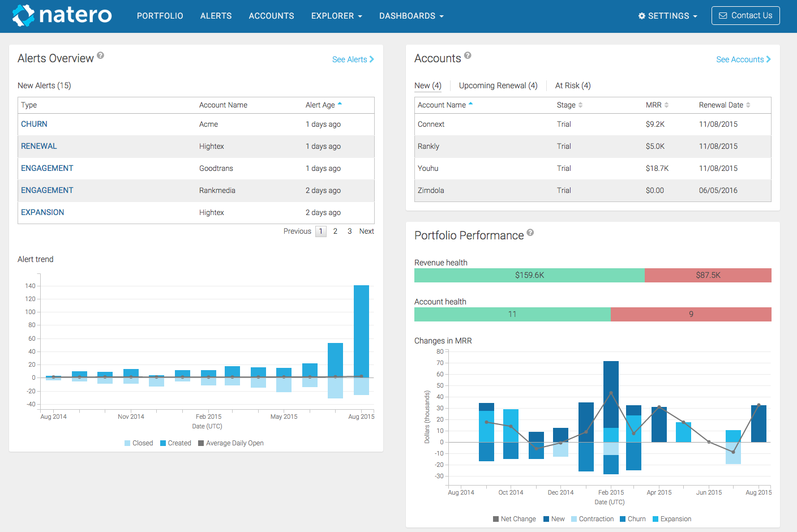Sort by Renewal Date column icon
797x532 pixels.
tap(748, 105)
